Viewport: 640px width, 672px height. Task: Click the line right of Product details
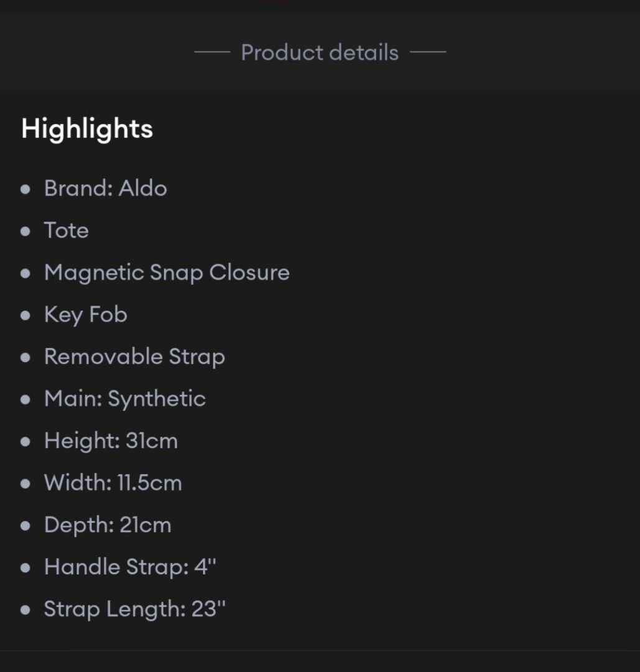(428, 52)
